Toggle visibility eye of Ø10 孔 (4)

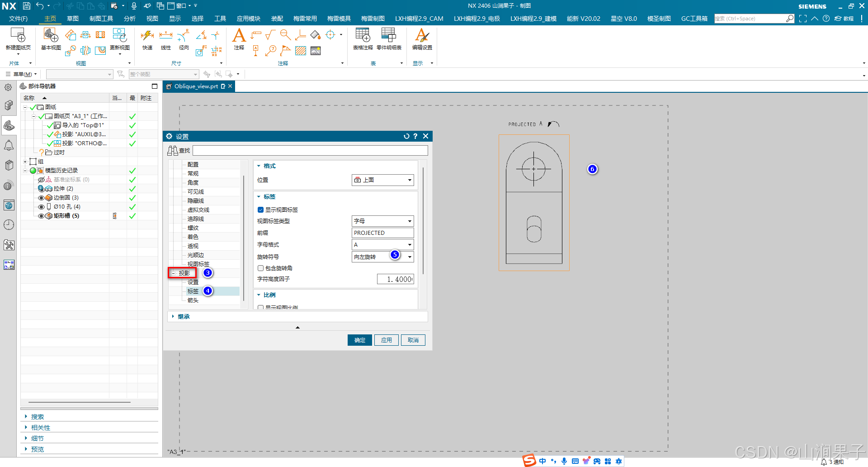click(x=41, y=207)
